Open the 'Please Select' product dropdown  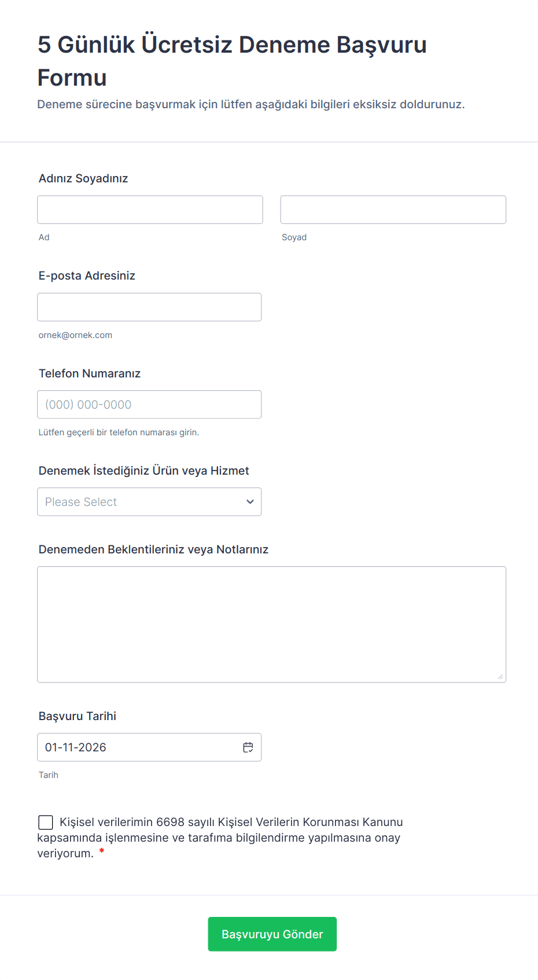139,502
